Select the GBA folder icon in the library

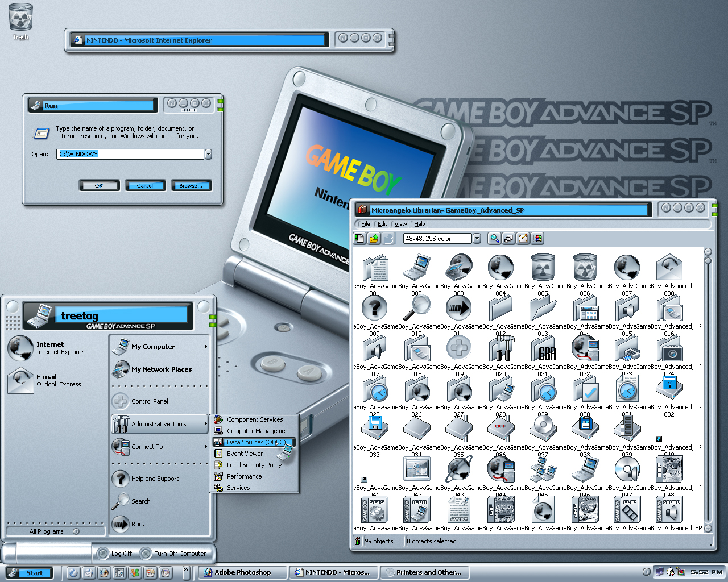tap(543, 349)
